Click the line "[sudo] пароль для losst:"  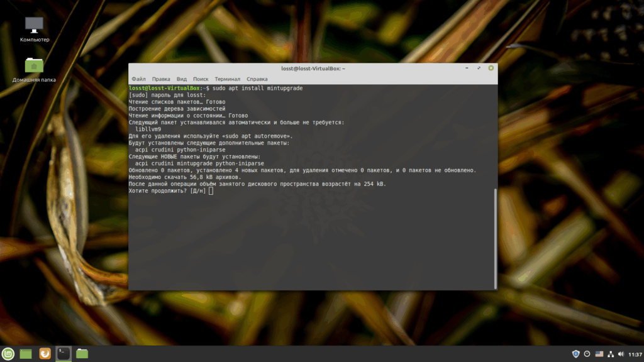pos(167,96)
